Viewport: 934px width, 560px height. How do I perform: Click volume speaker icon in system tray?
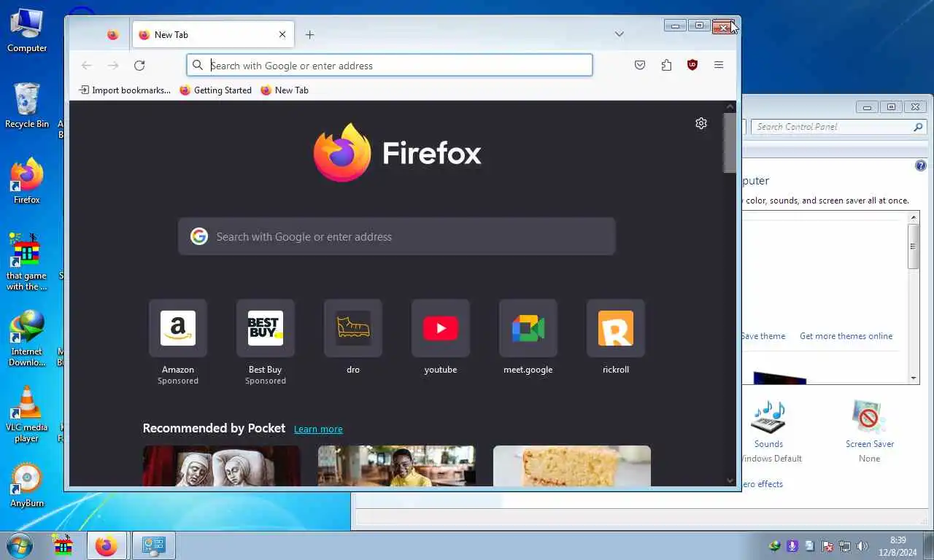point(862,546)
